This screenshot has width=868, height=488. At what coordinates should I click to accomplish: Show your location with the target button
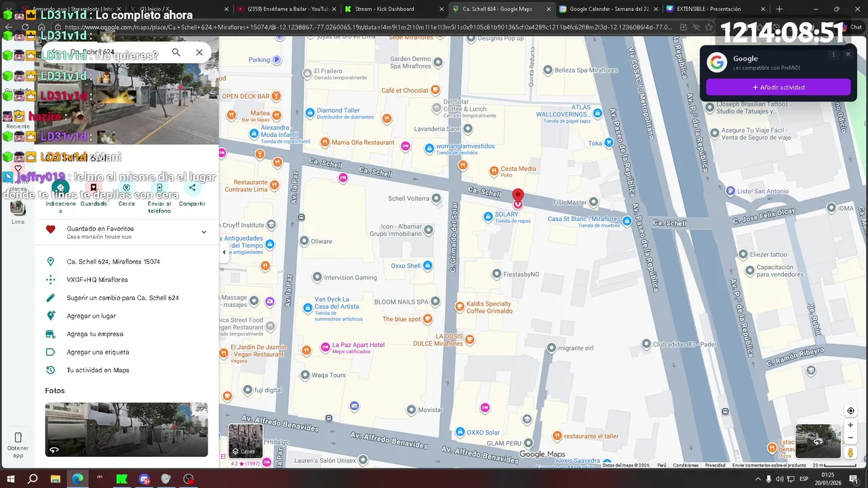pos(850,411)
